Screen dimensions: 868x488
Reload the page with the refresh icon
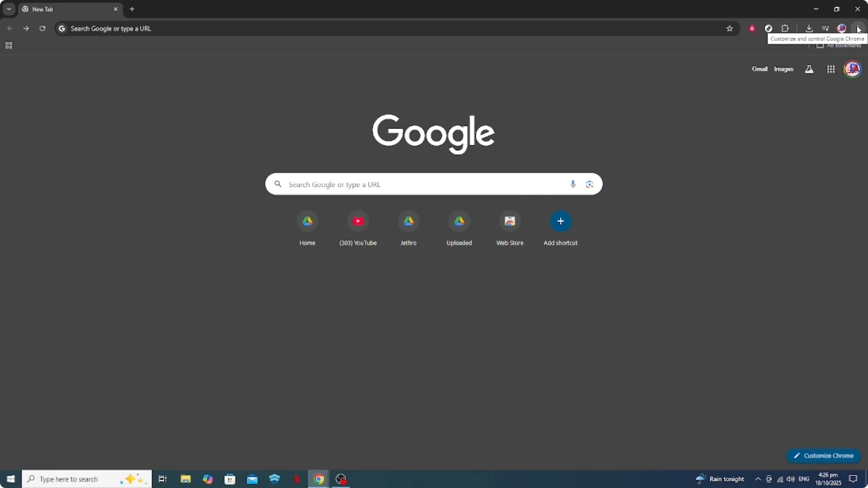tap(42, 29)
